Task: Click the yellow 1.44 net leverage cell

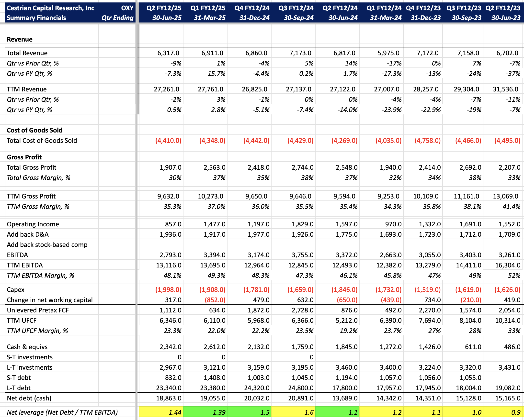Action: click(161, 412)
